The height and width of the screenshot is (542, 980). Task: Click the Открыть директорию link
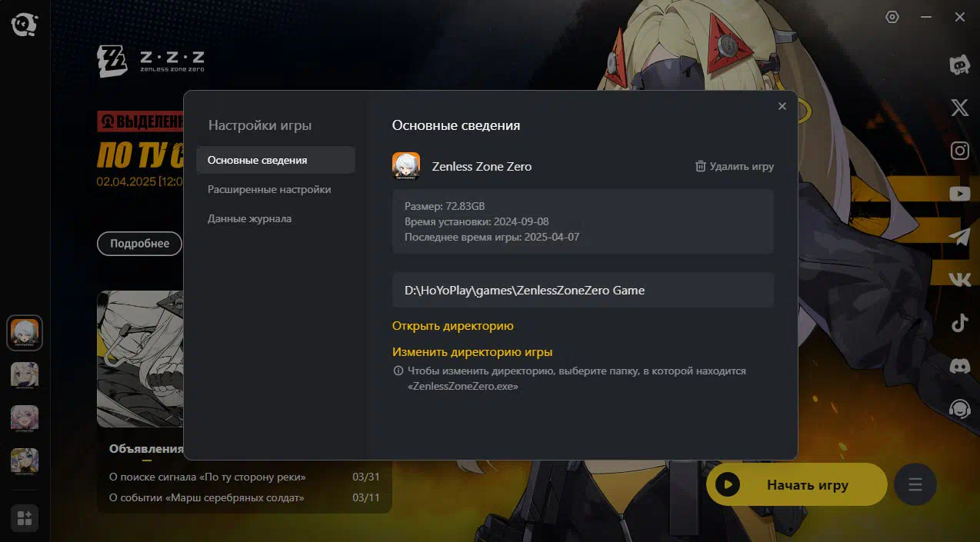coord(453,326)
